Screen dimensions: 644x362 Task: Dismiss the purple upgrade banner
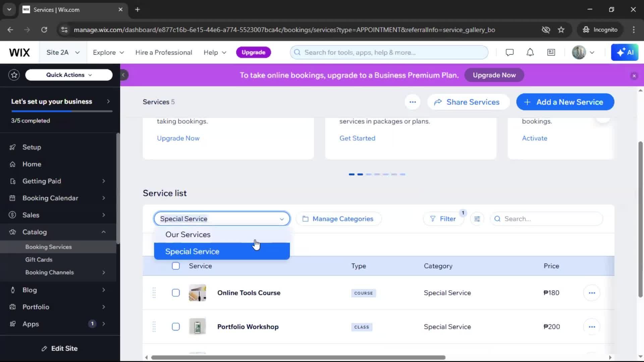[634, 76]
